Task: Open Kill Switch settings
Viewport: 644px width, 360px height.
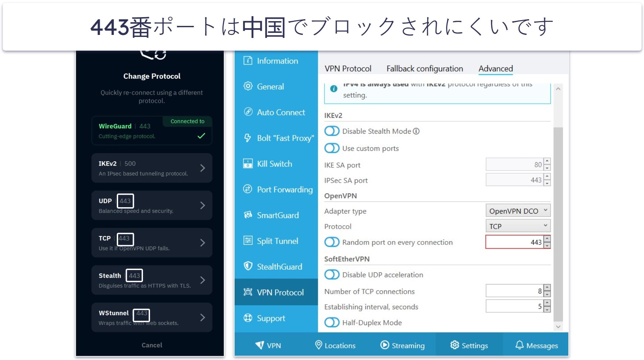Action: pos(276,164)
